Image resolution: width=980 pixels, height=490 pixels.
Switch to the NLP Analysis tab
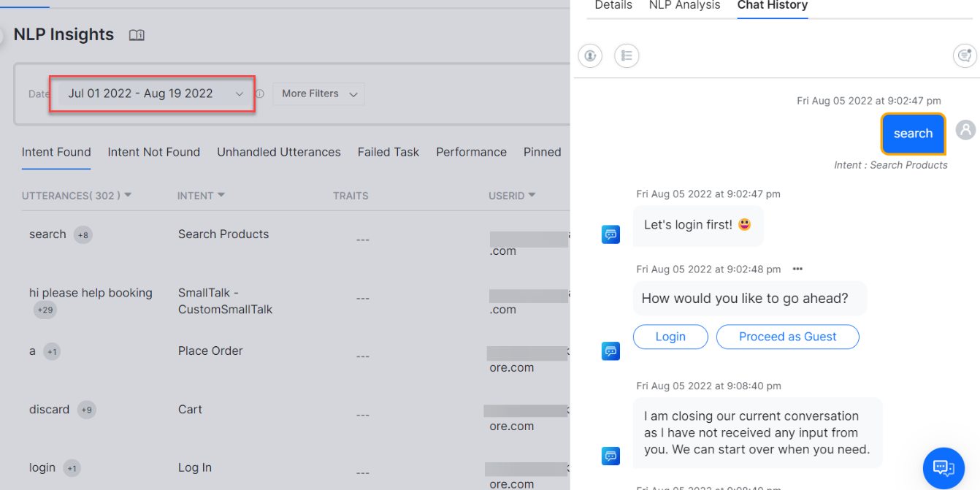coord(684,6)
